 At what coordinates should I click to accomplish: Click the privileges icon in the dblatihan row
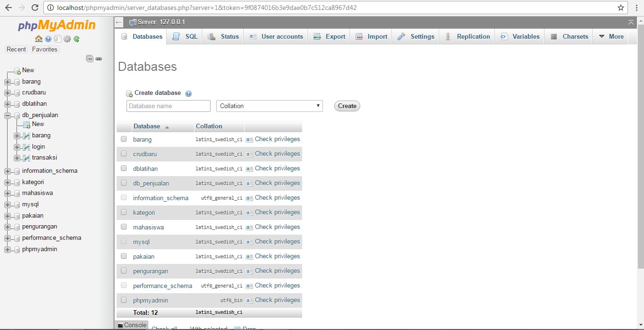[249, 169]
